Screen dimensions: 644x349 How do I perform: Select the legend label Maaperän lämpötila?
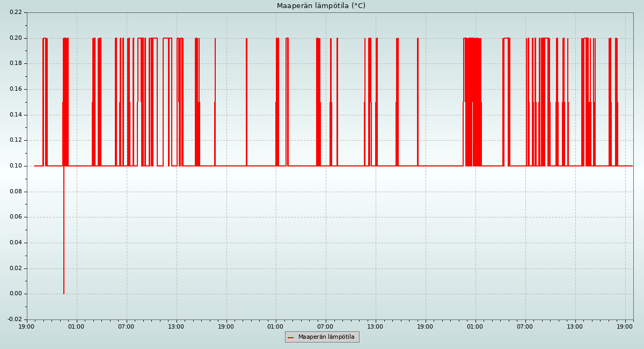point(326,337)
